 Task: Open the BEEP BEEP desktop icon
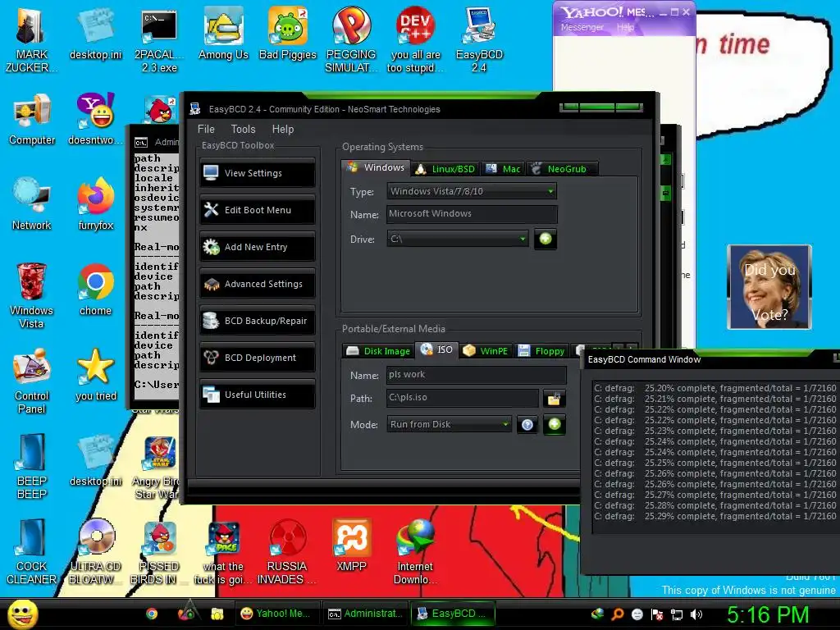click(31, 467)
